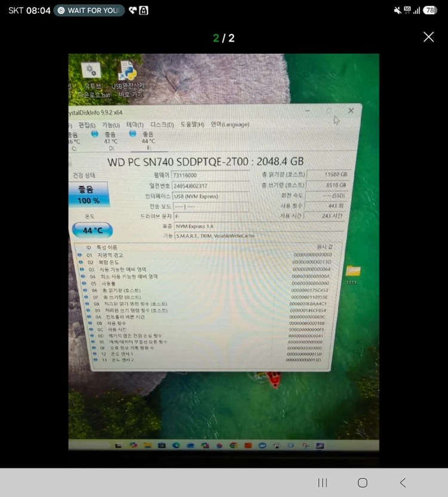Open the Copilot icon on the taskbar

point(133,446)
